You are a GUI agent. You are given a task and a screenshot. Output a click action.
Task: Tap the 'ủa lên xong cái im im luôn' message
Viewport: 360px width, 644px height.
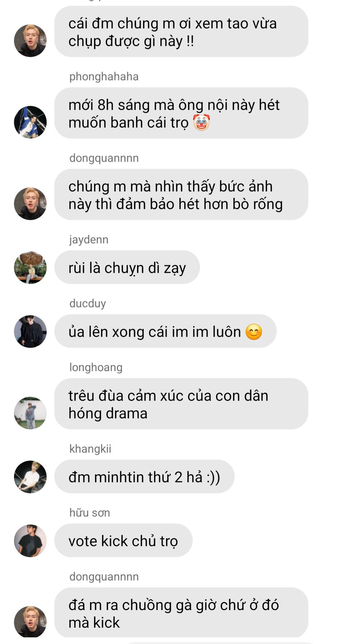point(165,331)
